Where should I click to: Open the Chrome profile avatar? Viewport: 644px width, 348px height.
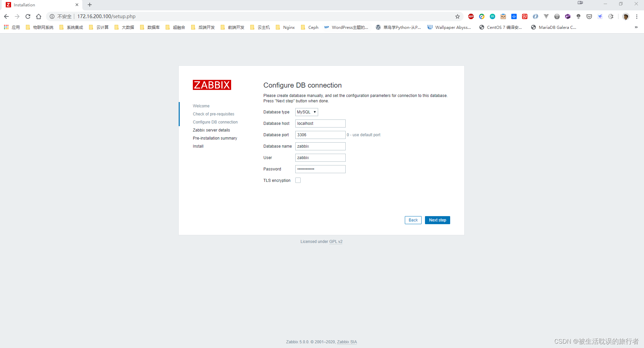(x=626, y=16)
